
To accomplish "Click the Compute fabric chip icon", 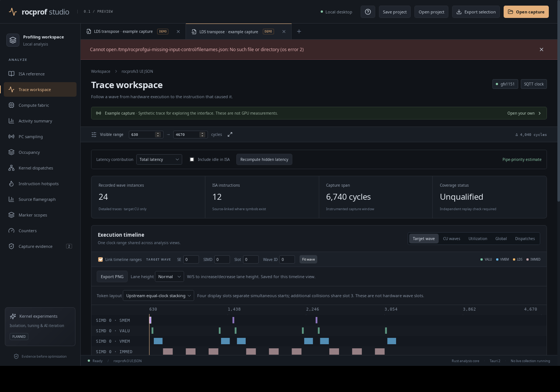I will coord(12,105).
